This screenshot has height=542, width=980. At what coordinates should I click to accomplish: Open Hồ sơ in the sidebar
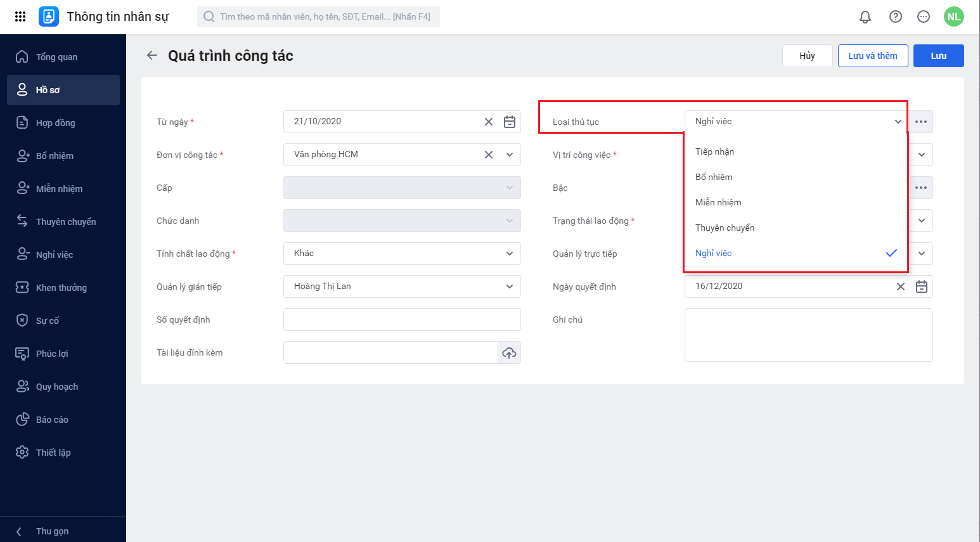(x=63, y=90)
